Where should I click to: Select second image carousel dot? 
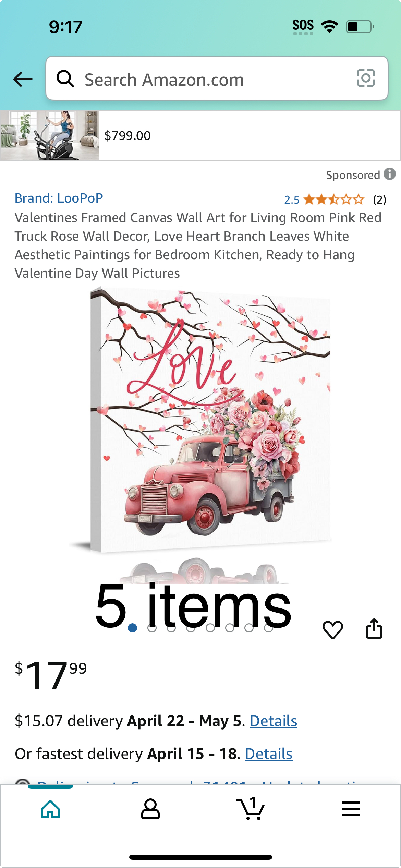pyautogui.click(x=152, y=628)
